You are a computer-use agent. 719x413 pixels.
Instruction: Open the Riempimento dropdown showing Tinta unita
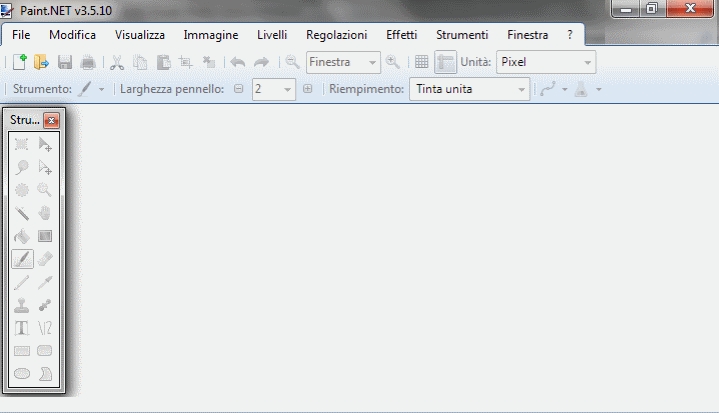click(470, 89)
